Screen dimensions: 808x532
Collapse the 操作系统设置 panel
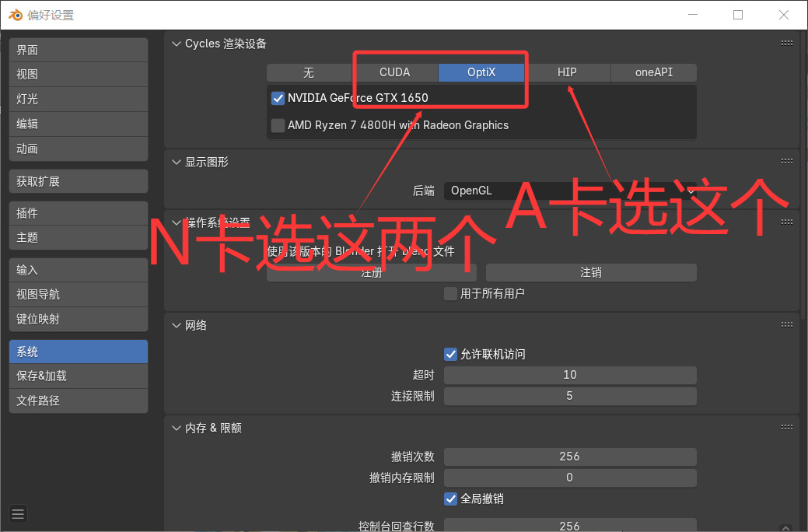click(x=177, y=222)
